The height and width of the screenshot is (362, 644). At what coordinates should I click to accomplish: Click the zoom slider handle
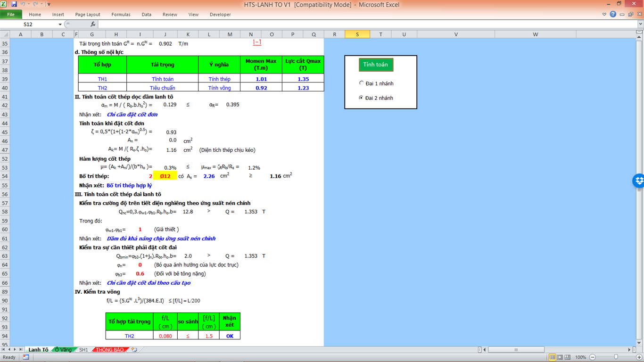click(616, 357)
